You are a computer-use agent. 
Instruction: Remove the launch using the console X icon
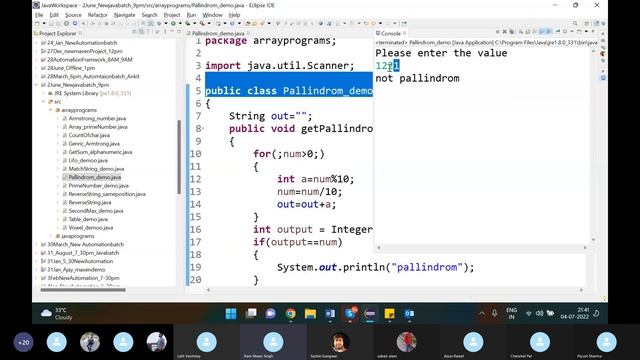(x=504, y=31)
